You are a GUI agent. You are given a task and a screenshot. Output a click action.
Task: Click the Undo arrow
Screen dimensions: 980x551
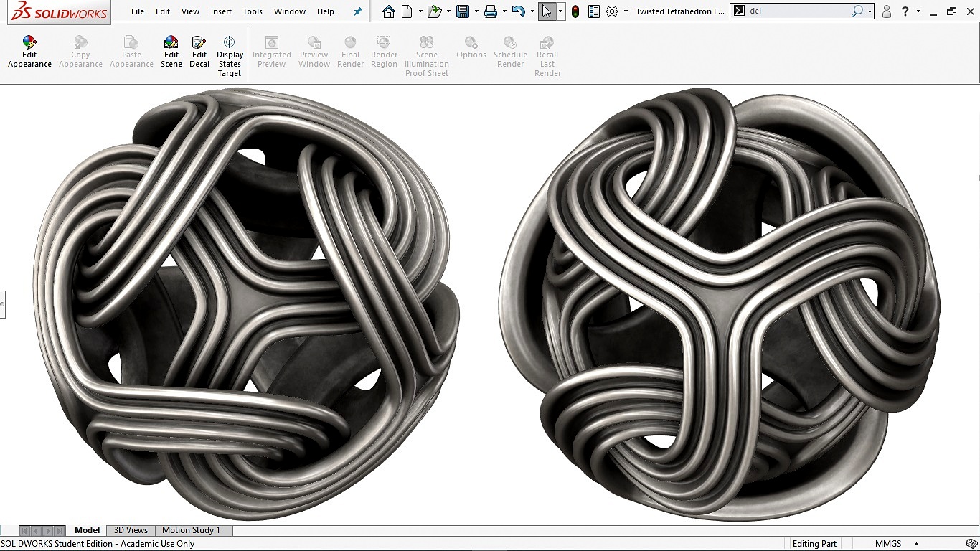point(518,11)
